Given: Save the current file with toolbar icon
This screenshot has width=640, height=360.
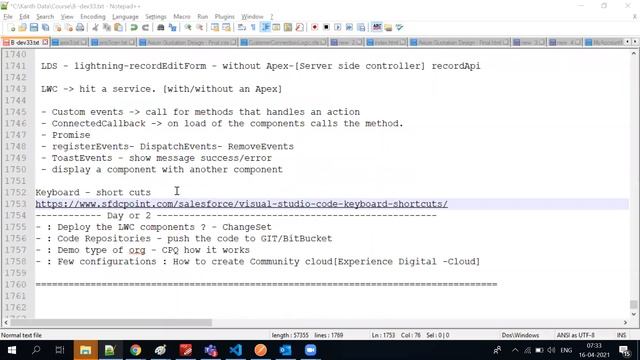Looking at the screenshot, I should (34, 27).
